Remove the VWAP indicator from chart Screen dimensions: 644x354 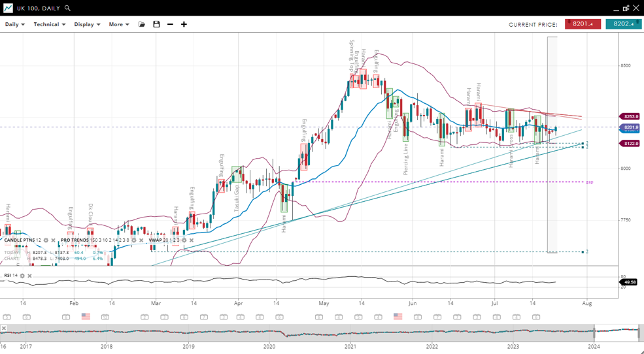click(191, 240)
